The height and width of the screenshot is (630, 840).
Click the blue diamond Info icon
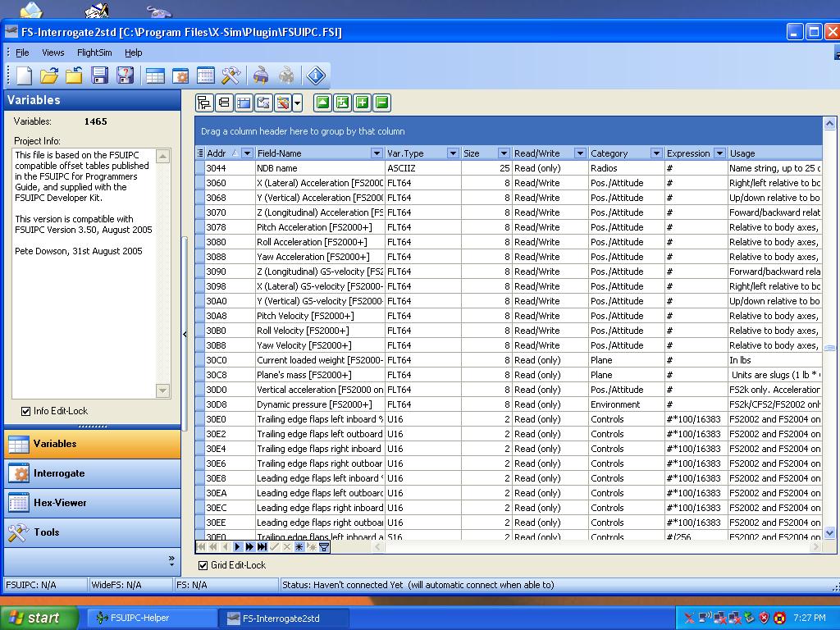pyautogui.click(x=316, y=75)
